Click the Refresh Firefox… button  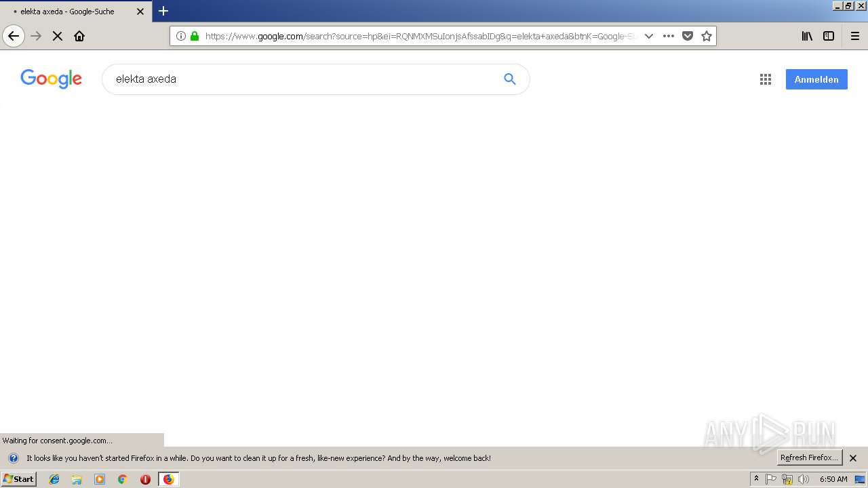coord(809,457)
